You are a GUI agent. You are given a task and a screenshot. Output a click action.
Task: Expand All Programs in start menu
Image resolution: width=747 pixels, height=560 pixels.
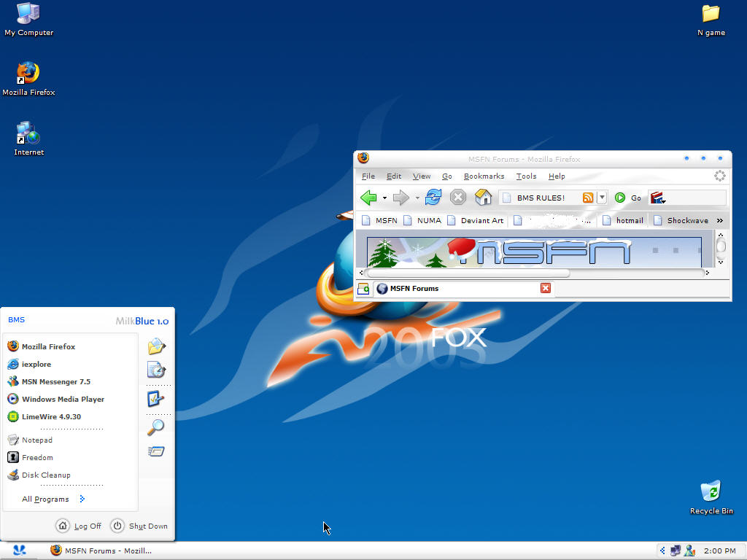point(53,499)
